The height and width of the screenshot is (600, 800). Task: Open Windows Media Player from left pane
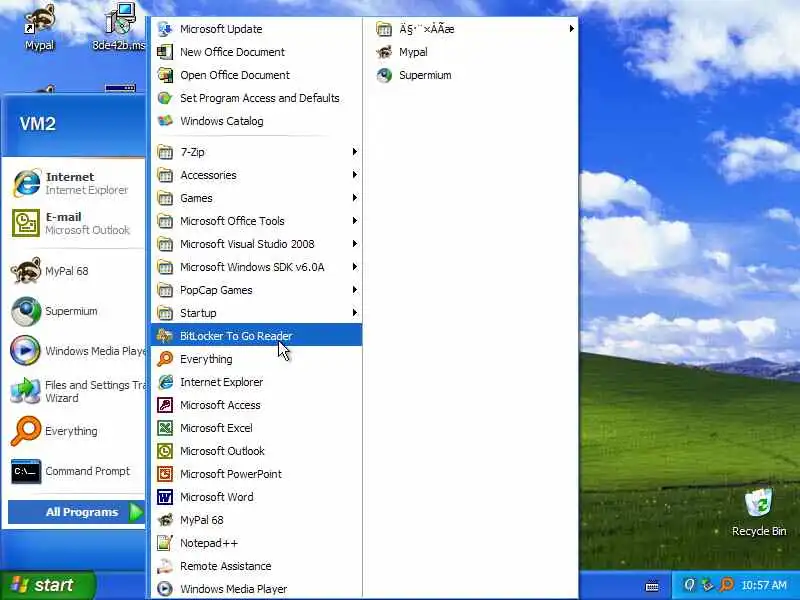[x=74, y=351]
